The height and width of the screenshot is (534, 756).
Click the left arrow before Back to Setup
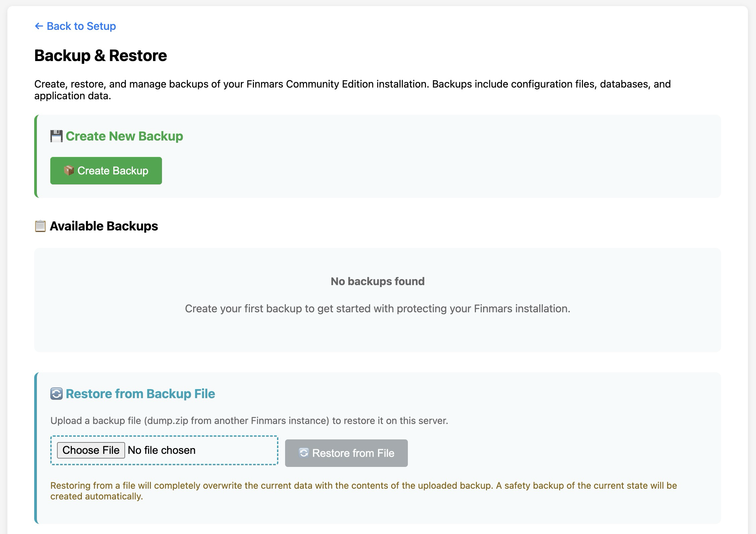[x=39, y=26]
